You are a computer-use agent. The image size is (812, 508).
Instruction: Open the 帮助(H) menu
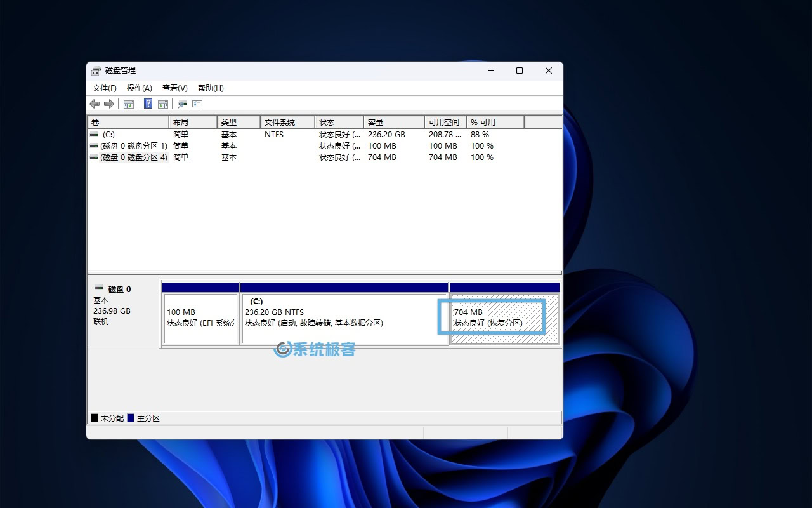pyautogui.click(x=211, y=88)
